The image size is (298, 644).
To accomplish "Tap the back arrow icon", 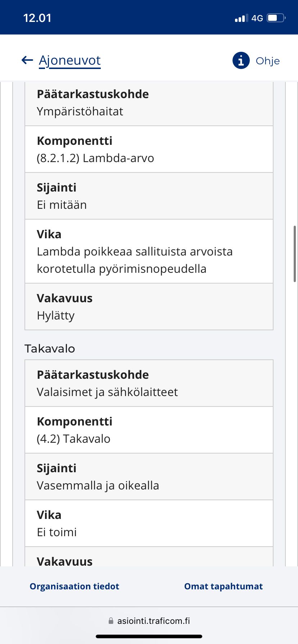I will [x=27, y=60].
